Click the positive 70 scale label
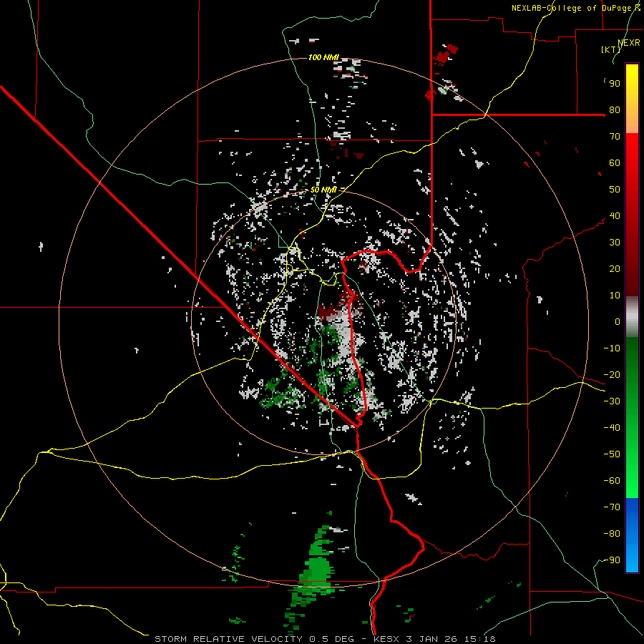This screenshot has height=644, width=644. coord(615,137)
